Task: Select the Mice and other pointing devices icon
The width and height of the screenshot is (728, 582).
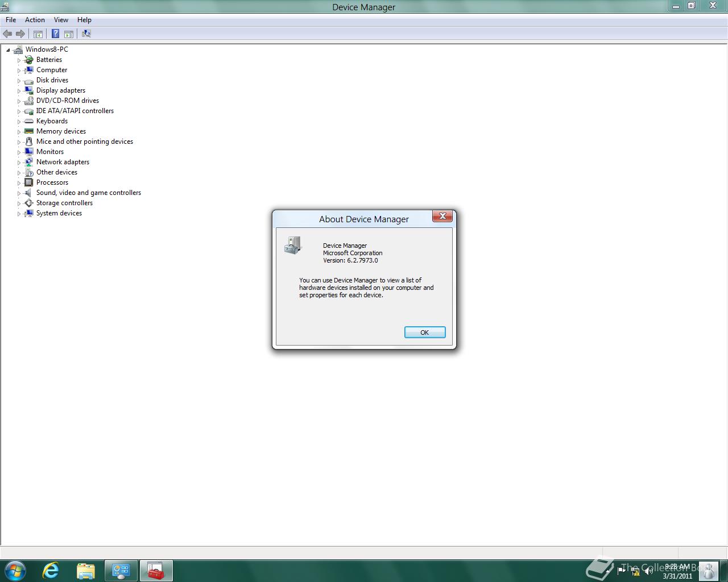Action: 29,142
